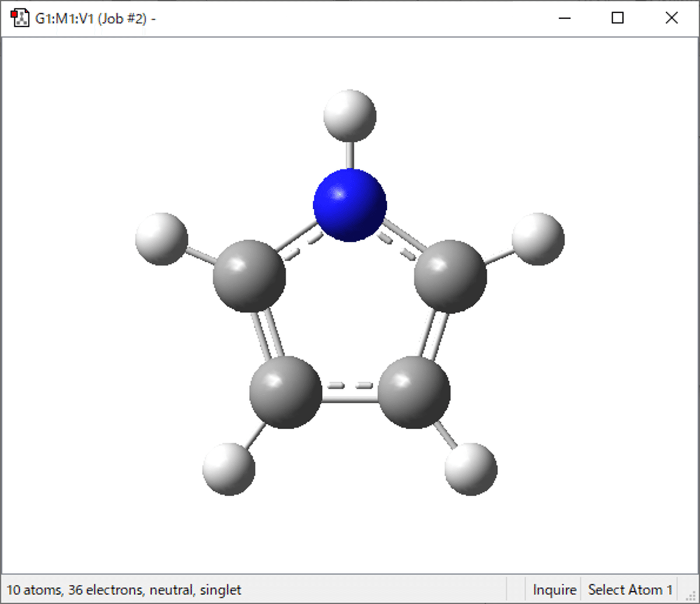Close the G1:M1:V1 window
700x604 pixels.
[x=671, y=18]
